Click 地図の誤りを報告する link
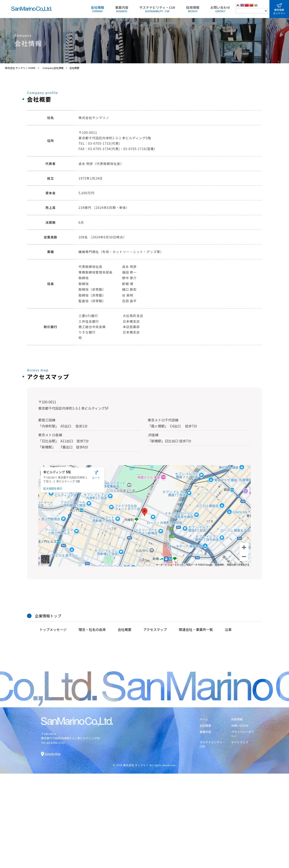 pyautogui.click(x=238, y=565)
